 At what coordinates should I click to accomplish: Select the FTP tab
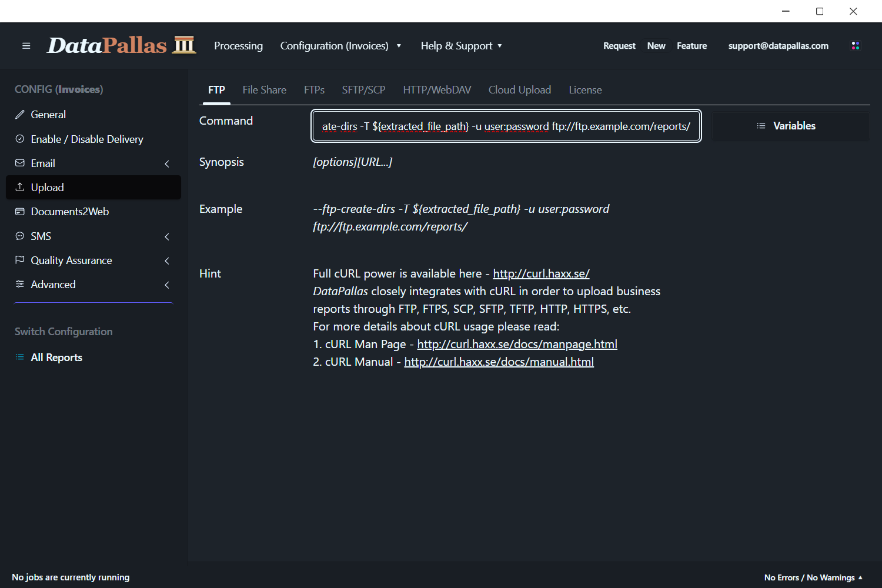216,90
